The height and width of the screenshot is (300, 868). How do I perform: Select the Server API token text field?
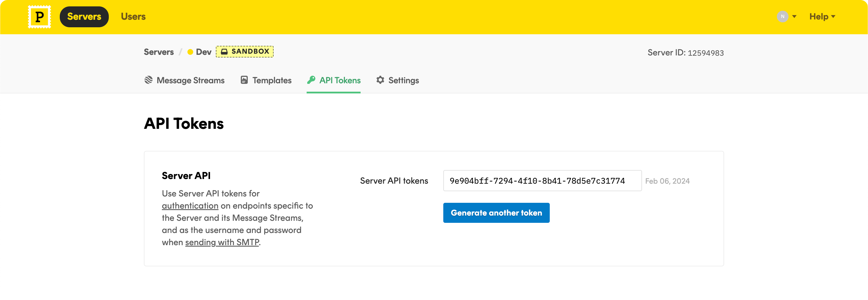[x=542, y=181]
